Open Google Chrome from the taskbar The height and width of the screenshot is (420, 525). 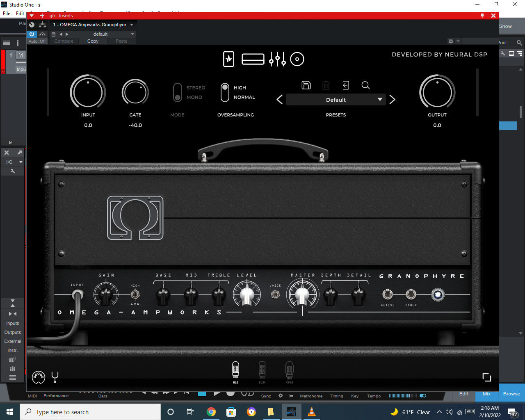pyautogui.click(x=211, y=412)
